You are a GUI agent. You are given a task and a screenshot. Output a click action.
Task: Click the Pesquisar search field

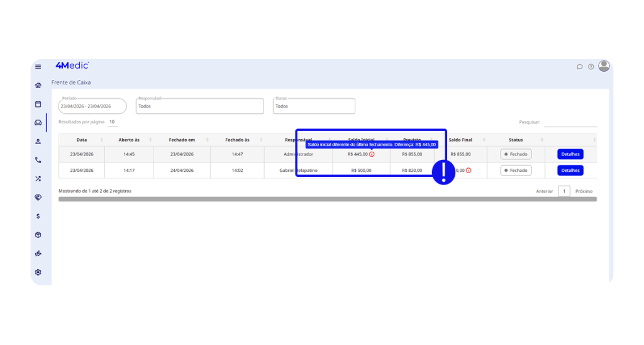tap(570, 123)
